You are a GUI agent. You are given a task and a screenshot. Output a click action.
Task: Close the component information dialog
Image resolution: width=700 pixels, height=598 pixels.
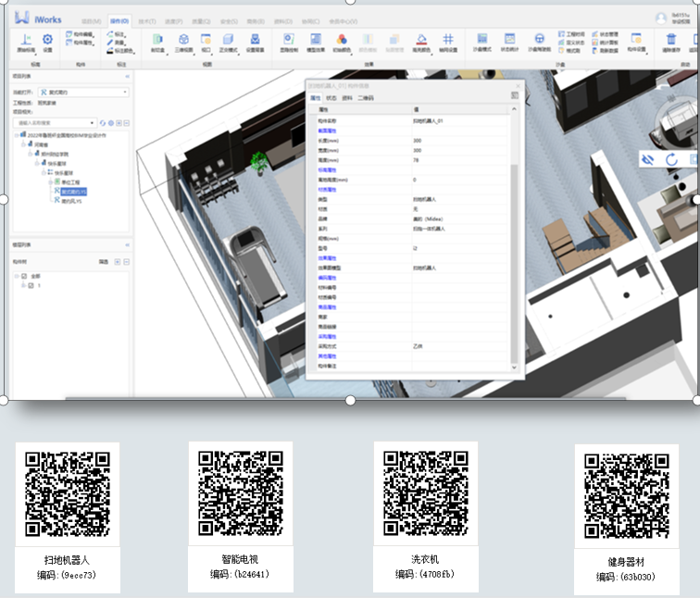point(518,86)
